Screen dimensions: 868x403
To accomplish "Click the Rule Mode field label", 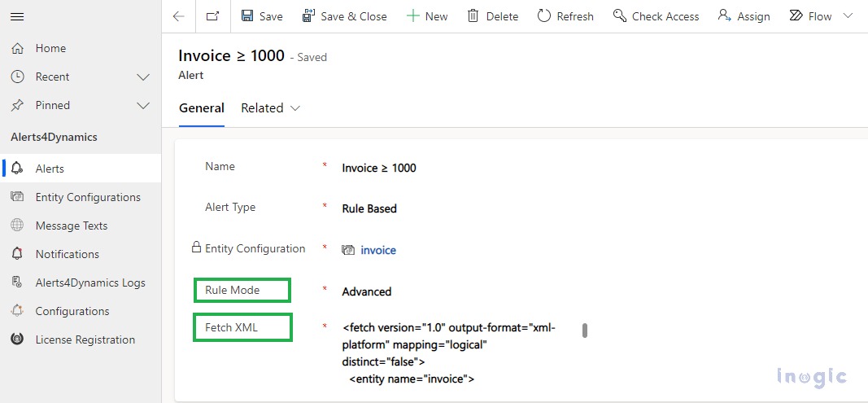I will pos(232,290).
